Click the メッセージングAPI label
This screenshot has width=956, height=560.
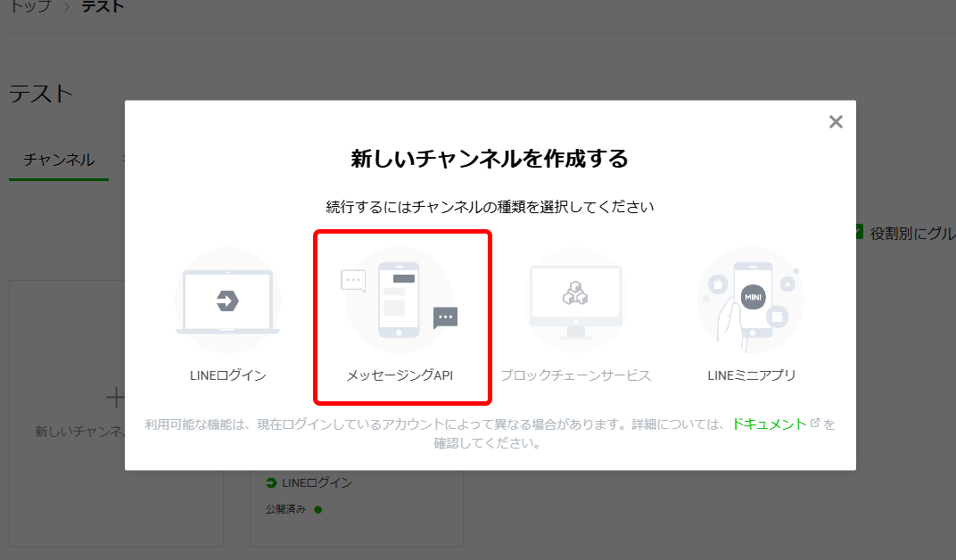tap(400, 375)
